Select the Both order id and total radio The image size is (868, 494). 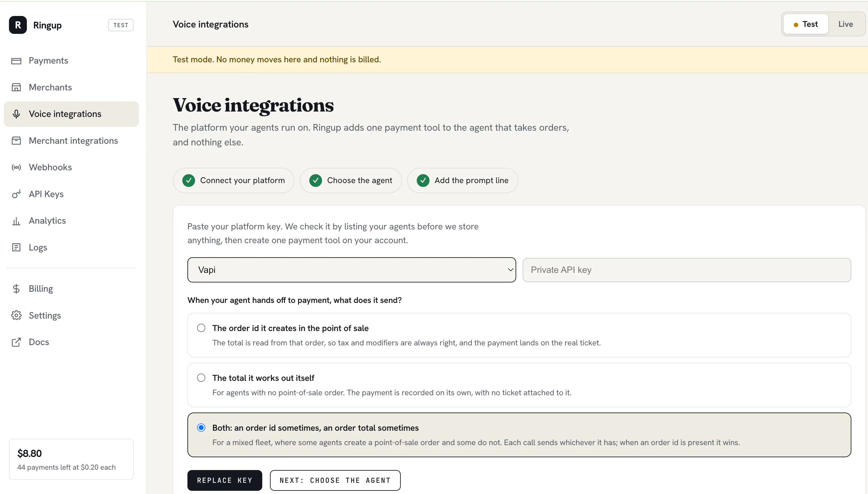pos(201,428)
